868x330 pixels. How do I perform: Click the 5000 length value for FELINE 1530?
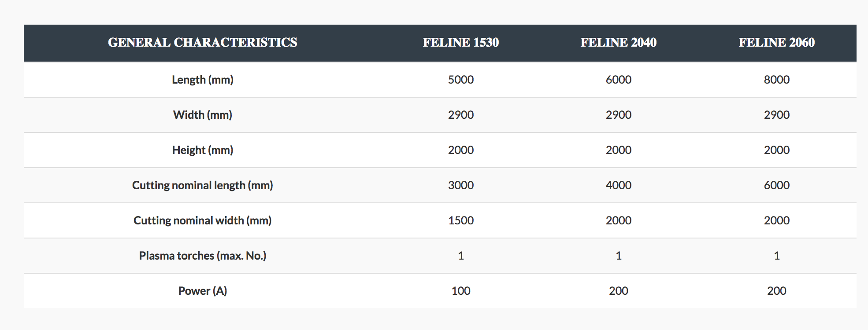point(461,80)
